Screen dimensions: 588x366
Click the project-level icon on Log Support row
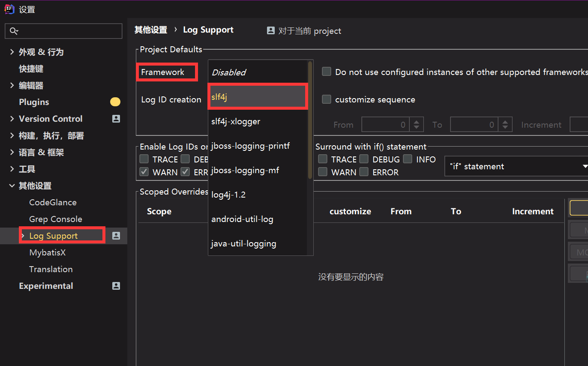point(116,236)
